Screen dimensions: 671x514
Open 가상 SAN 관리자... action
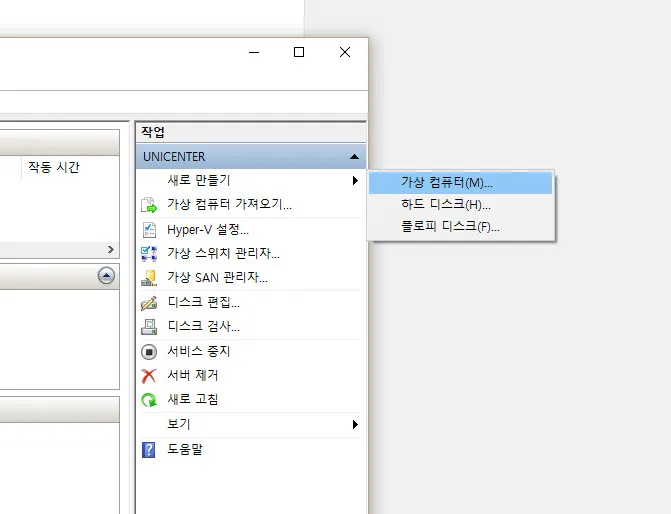pos(217,278)
